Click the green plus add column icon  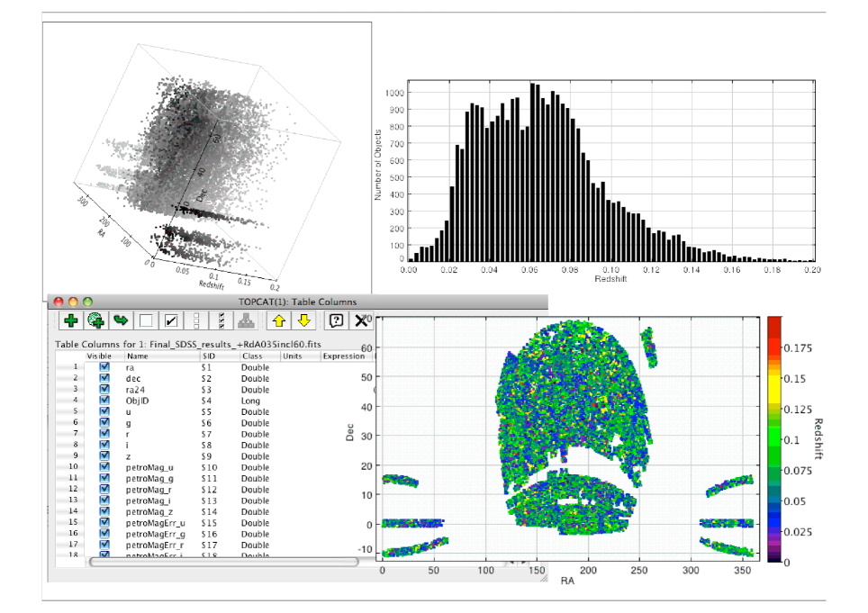71,321
